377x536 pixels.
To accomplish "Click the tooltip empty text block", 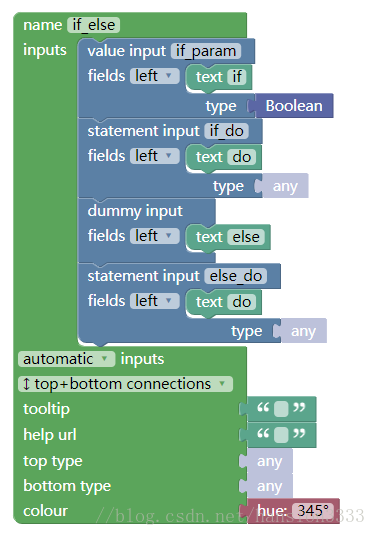I will coord(281,409).
